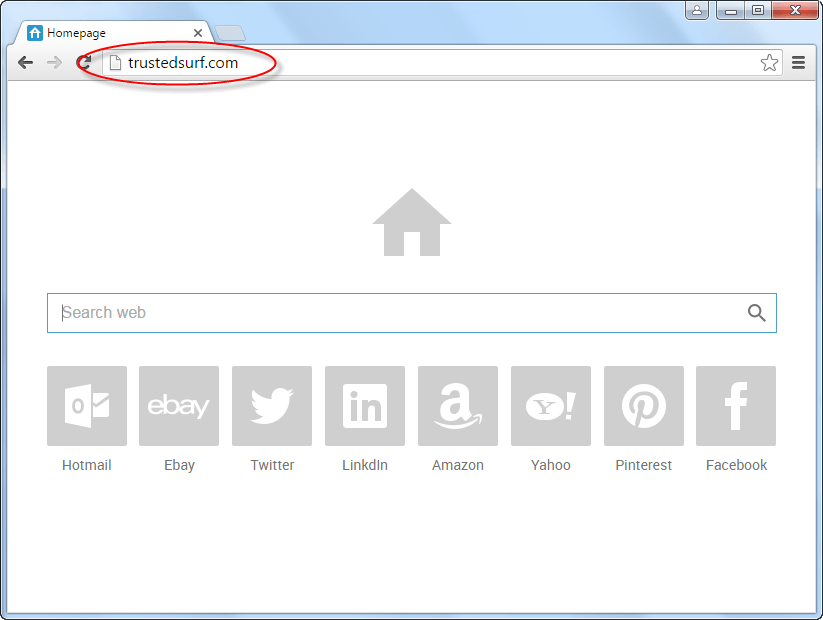Open the Yahoo shortcut tile

pos(551,406)
